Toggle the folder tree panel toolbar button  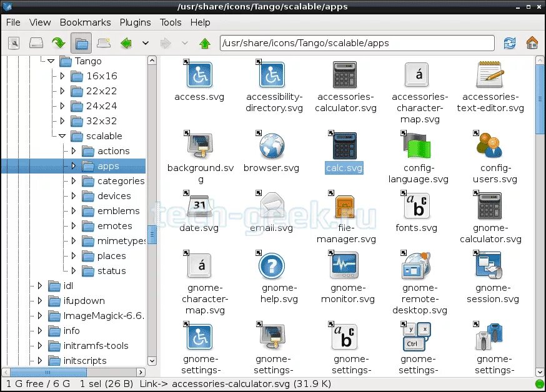click(81, 43)
